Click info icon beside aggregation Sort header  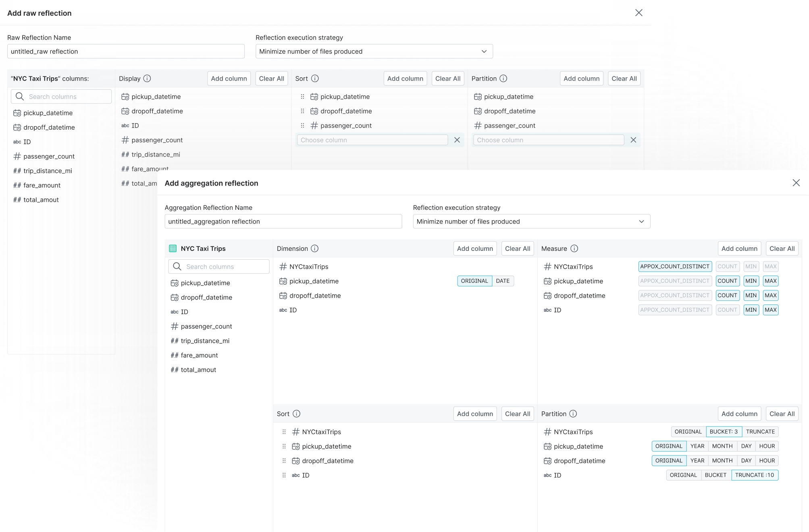[296, 414]
